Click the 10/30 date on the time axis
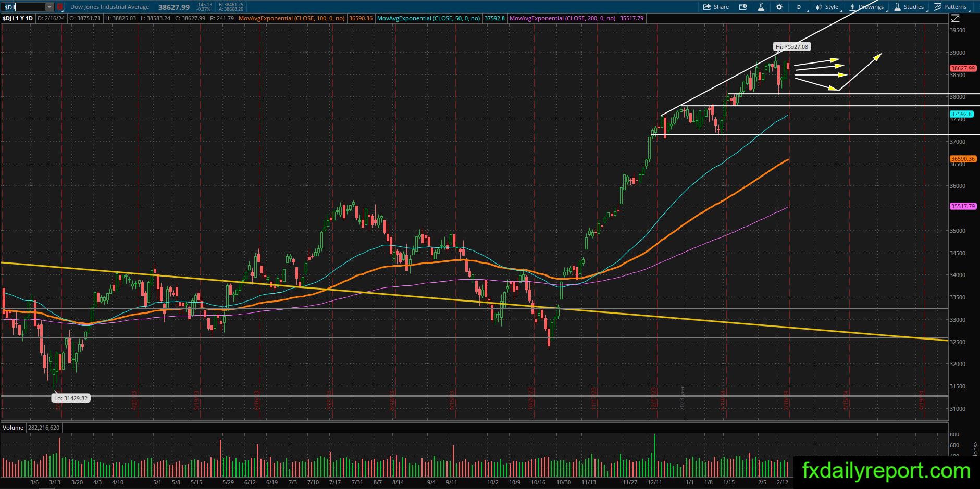The width and height of the screenshot is (980, 489). click(x=564, y=482)
